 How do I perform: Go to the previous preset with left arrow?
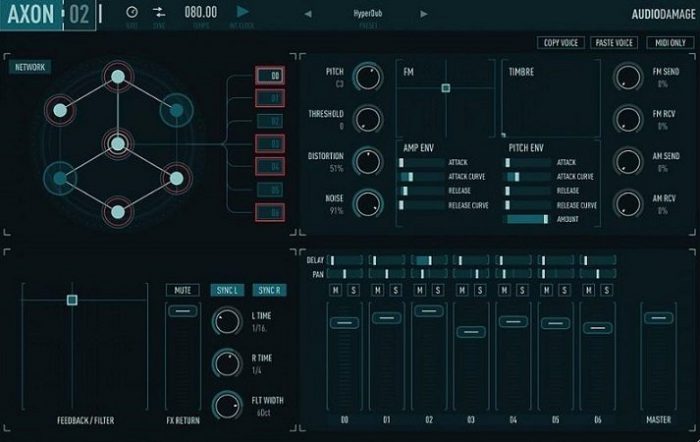tap(307, 13)
